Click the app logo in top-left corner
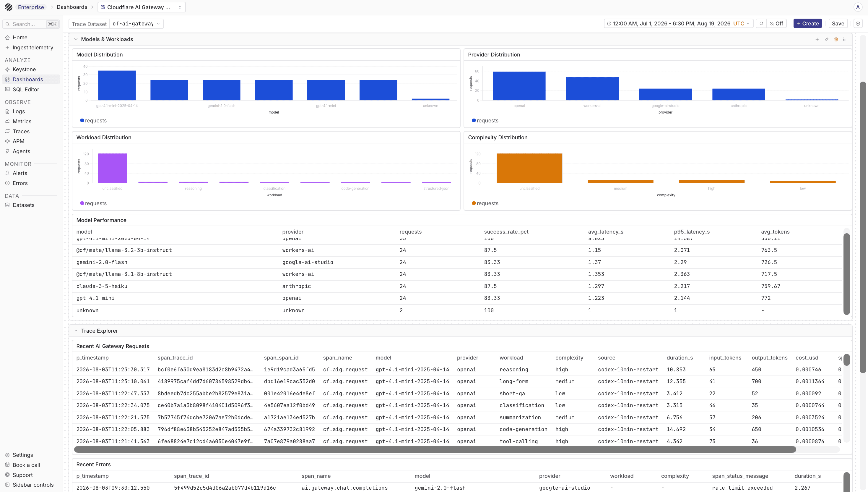 [9, 7]
